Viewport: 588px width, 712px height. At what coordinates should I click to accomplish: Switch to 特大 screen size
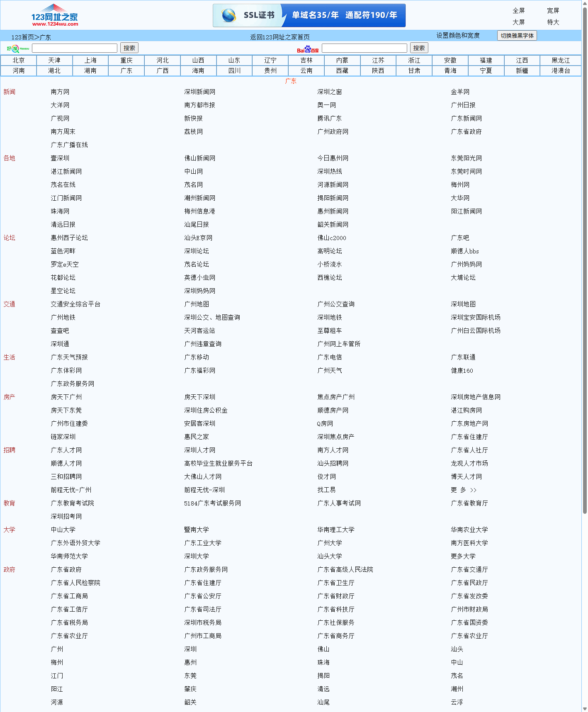coord(553,22)
